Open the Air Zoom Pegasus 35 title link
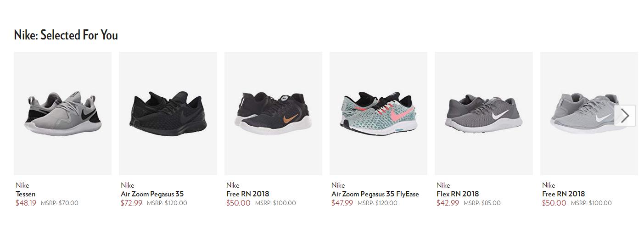 click(x=152, y=194)
